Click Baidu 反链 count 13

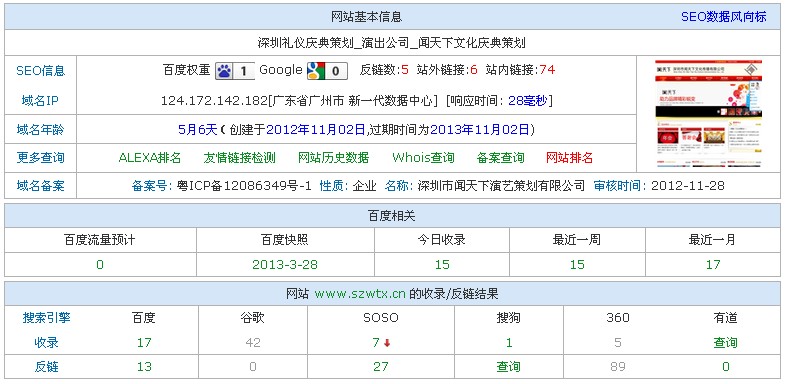click(x=144, y=367)
